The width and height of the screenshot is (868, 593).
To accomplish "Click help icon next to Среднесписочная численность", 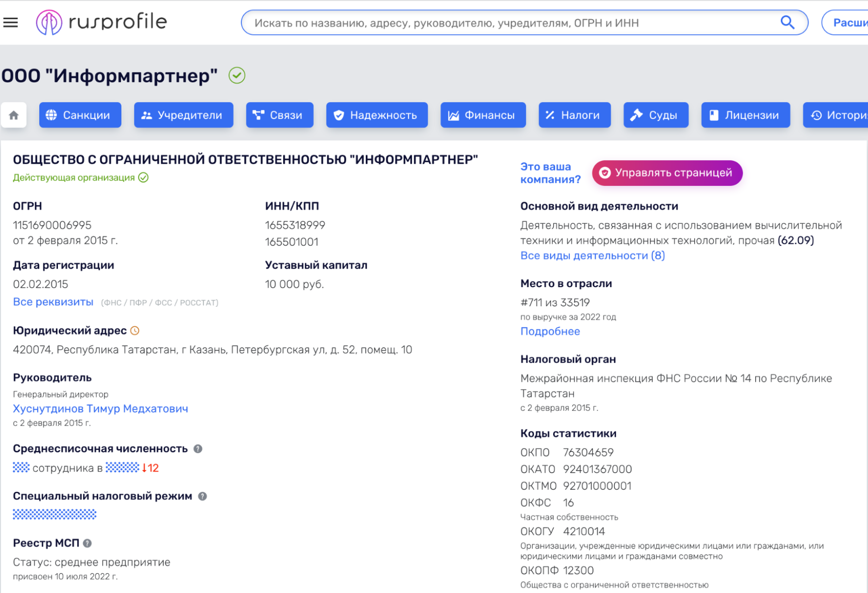I will [198, 449].
